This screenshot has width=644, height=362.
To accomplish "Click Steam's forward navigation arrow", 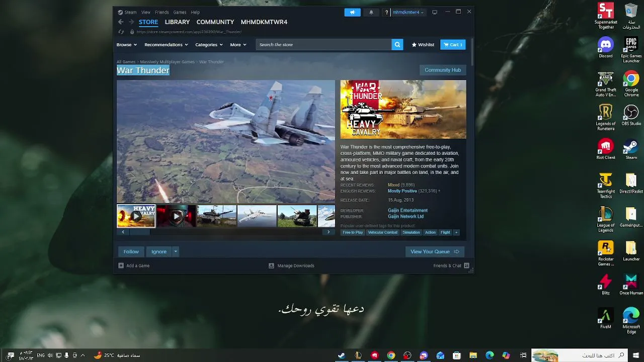I will coord(131,22).
